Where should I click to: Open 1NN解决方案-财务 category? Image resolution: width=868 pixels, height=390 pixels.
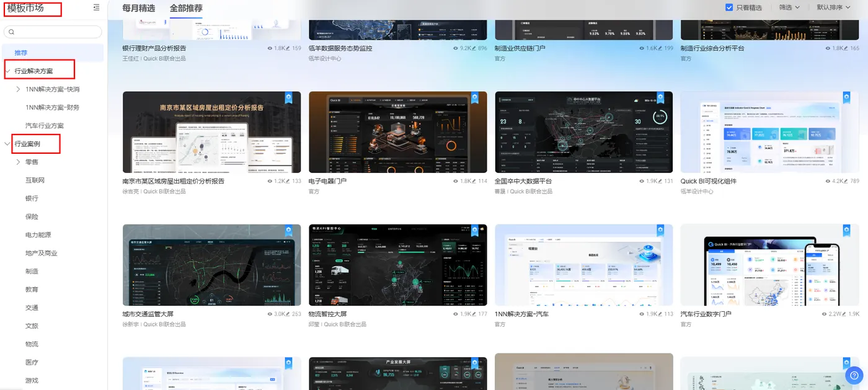coord(53,107)
